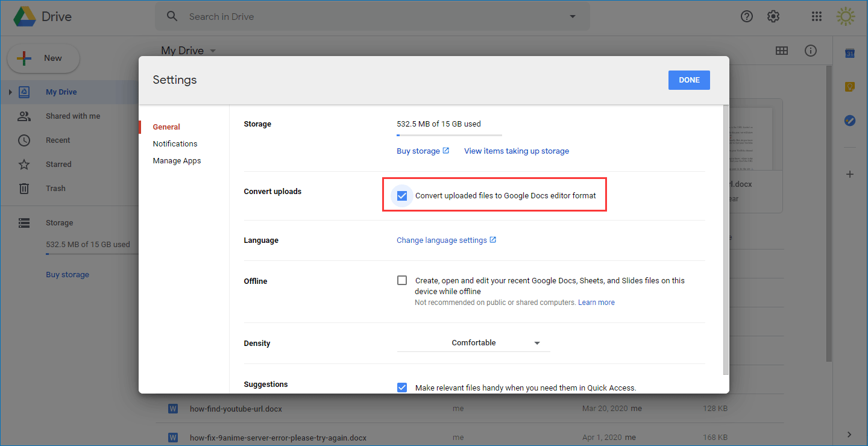Screen dimensions: 868x446
Task: Click the account avatar sun icon
Action: click(846, 16)
